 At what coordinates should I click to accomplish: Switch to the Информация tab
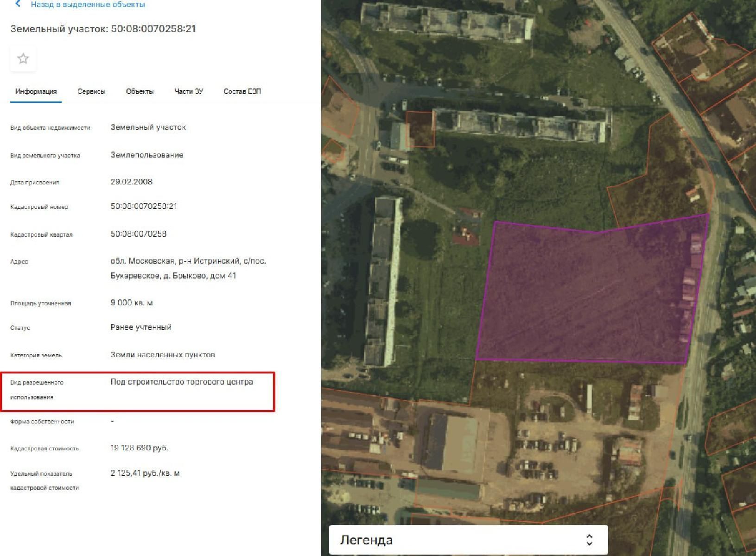click(36, 91)
